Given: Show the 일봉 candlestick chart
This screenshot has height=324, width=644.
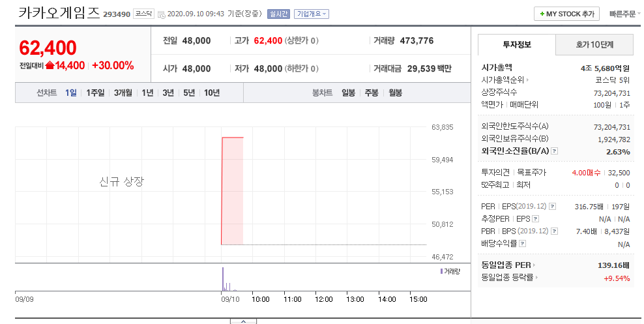Looking at the screenshot, I should pos(348,93).
